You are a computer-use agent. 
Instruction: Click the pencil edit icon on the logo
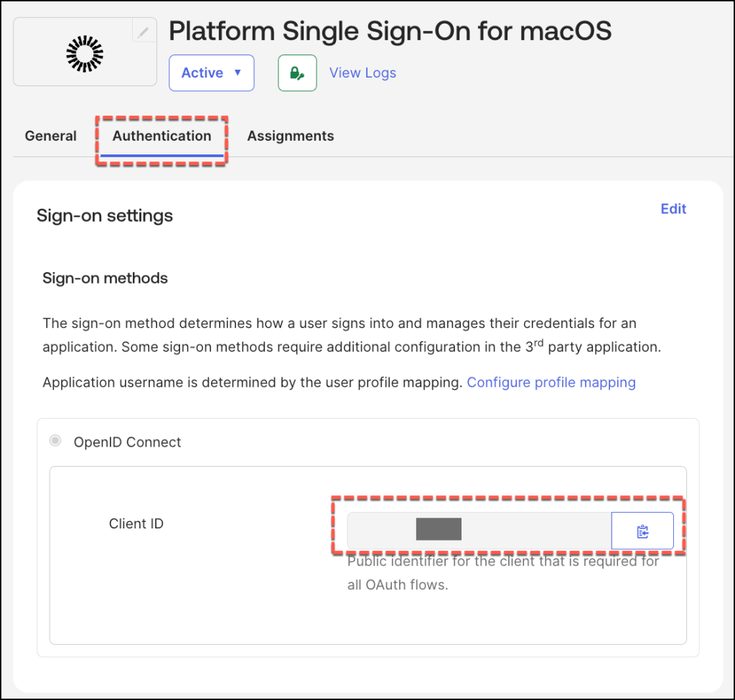point(144,32)
